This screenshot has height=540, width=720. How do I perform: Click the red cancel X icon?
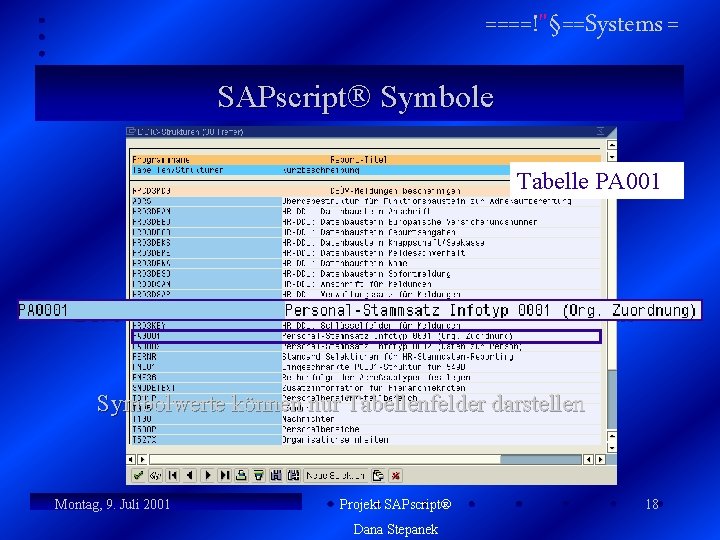[x=395, y=475]
